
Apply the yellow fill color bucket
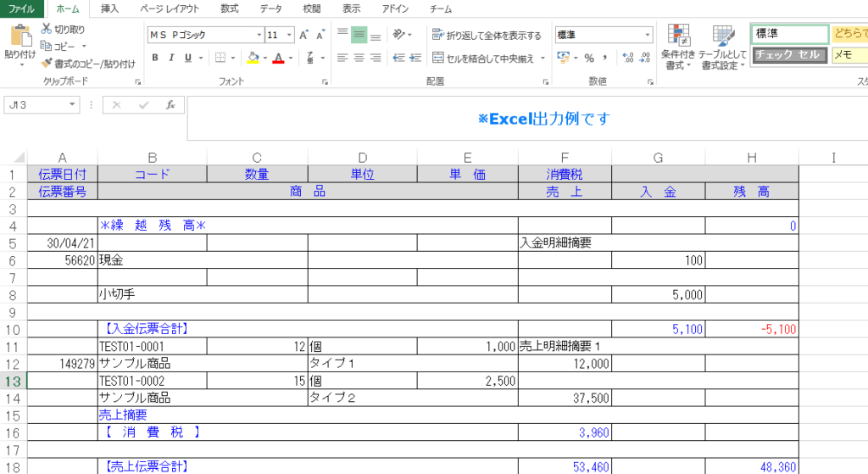pyautogui.click(x=253, y=58)
